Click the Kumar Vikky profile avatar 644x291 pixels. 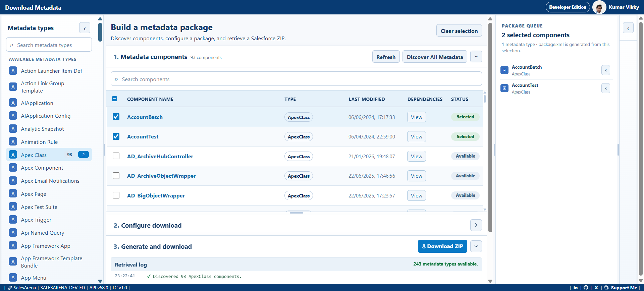(x=599, y=7)
